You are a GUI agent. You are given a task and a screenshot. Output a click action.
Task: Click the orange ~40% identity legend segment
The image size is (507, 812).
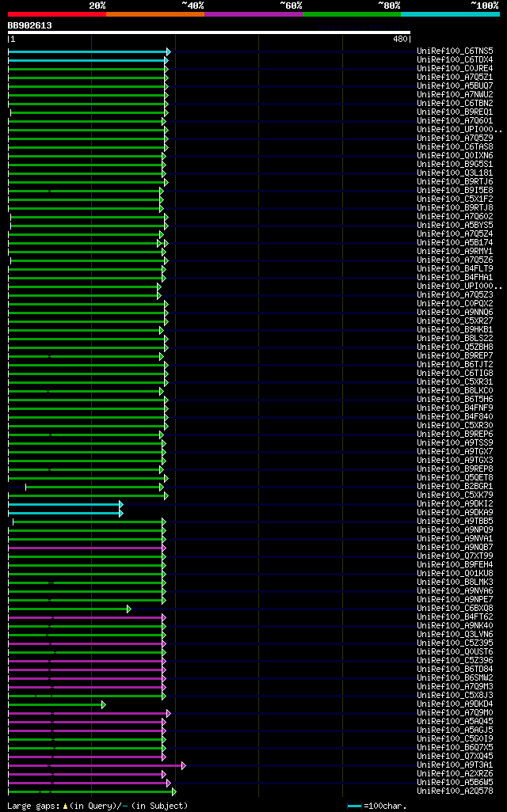tap(155, 14)
